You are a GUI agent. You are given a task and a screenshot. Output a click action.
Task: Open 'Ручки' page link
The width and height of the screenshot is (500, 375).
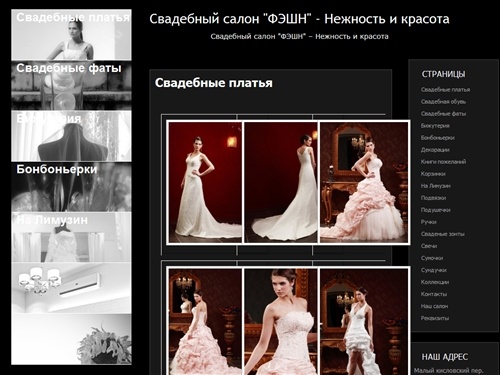coord(429,222)
